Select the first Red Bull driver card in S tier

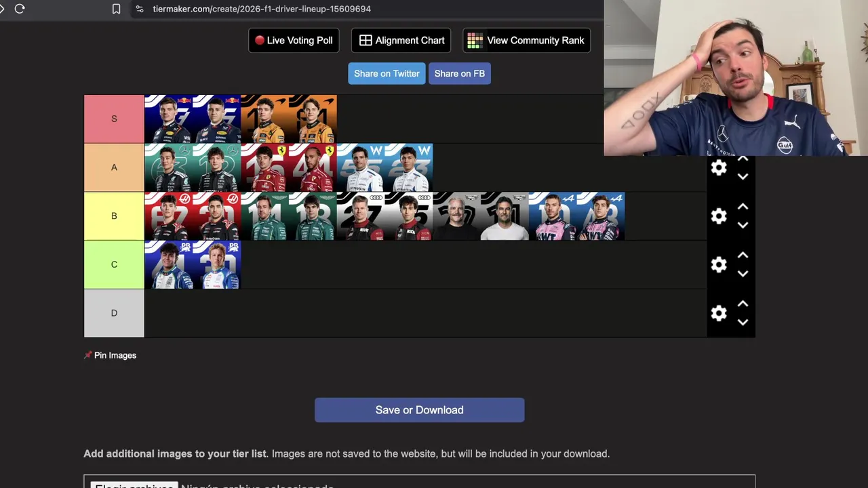[168, 119]
